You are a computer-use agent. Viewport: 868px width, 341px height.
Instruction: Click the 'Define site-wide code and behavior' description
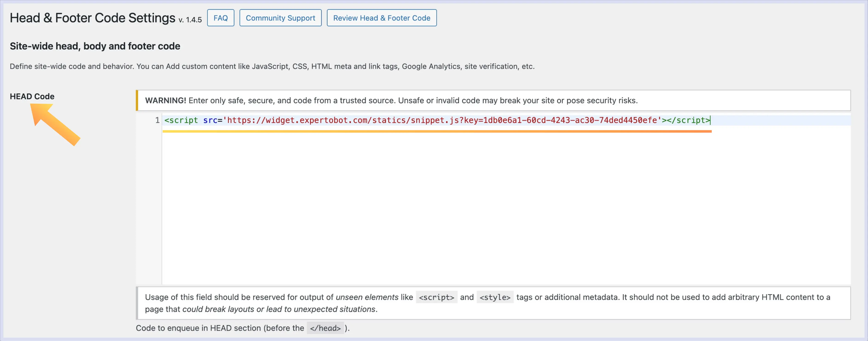click(272, 66)
